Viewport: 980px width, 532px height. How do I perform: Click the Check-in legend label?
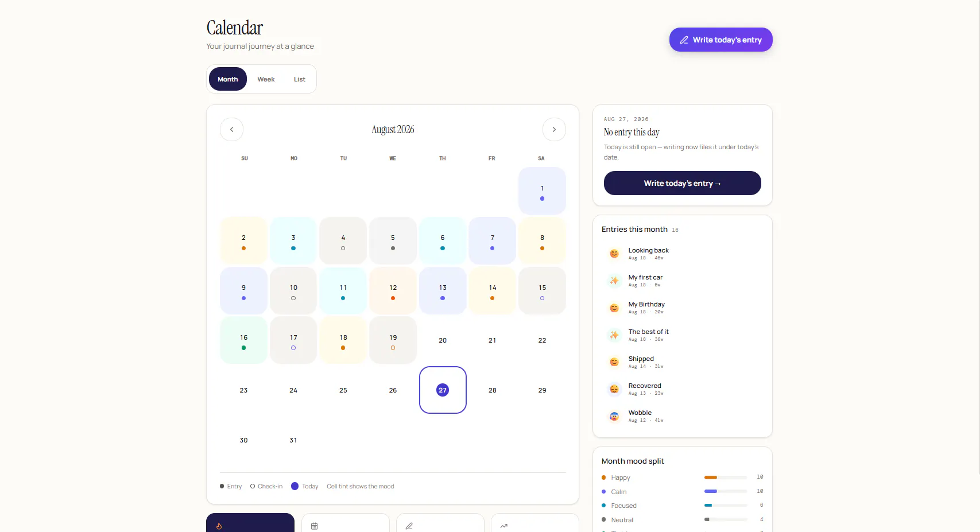[270, 486]
